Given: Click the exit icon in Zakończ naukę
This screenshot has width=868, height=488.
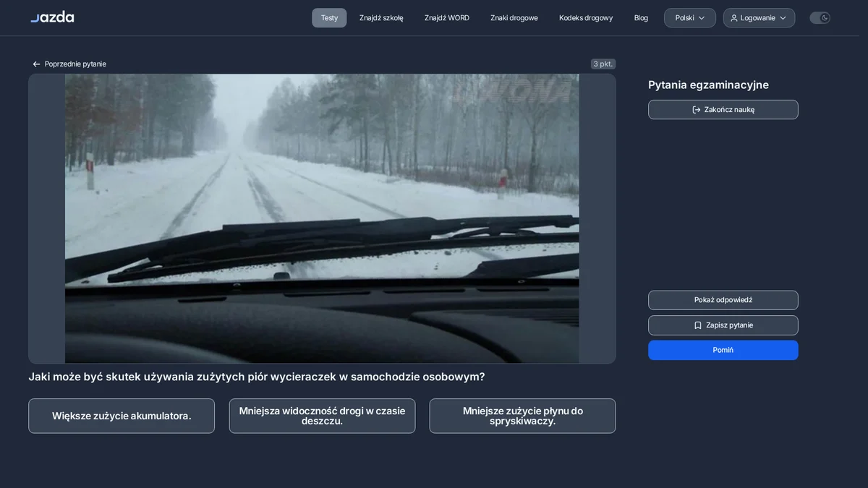Looking at the screenshot, I should click(x=697, y=110).
